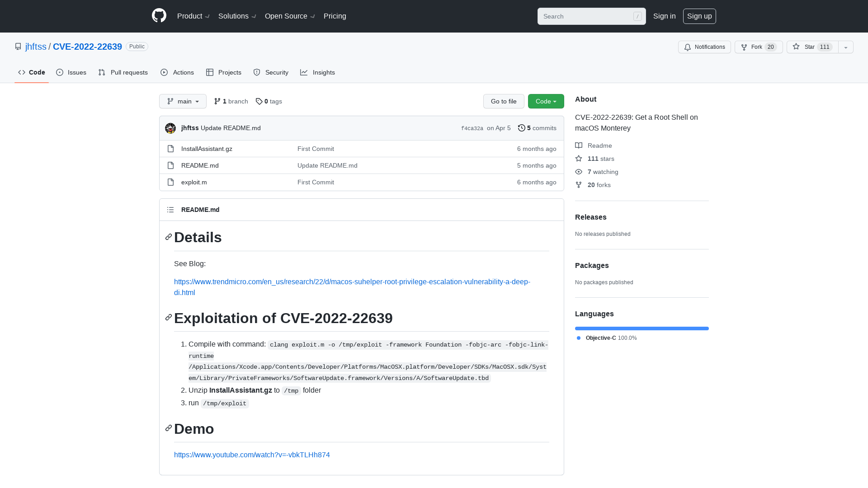Open the Projects tab

224,72
